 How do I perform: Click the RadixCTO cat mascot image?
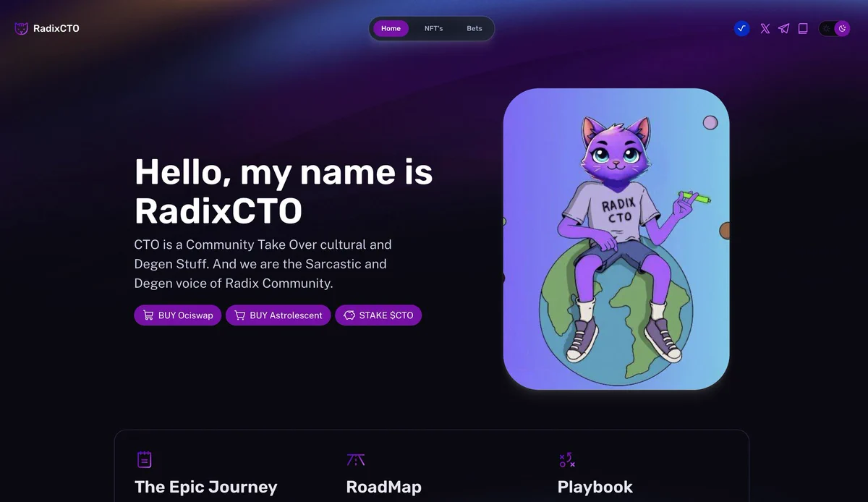tap(616, 239)
